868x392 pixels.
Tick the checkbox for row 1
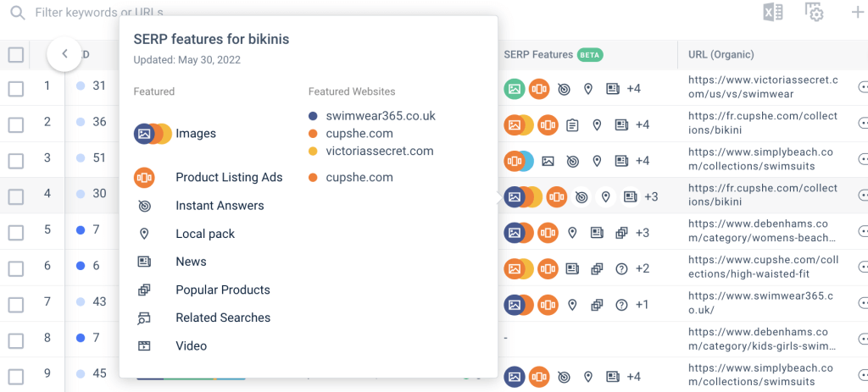pos(16,88)
